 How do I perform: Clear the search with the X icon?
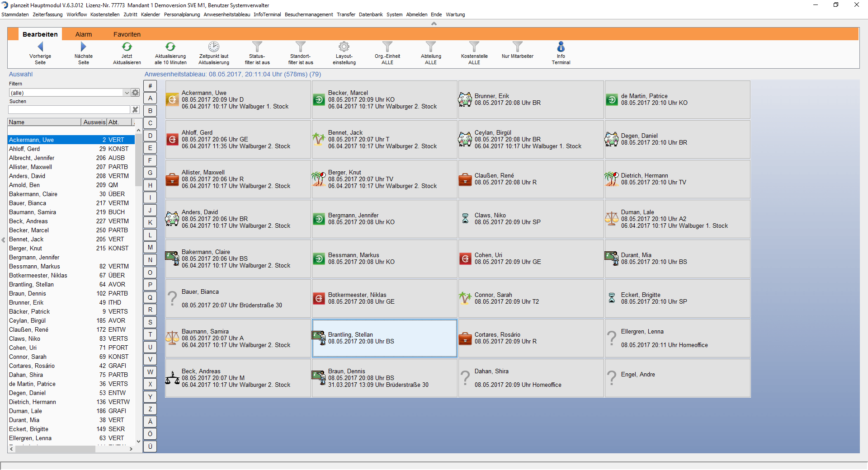point(135,110)
